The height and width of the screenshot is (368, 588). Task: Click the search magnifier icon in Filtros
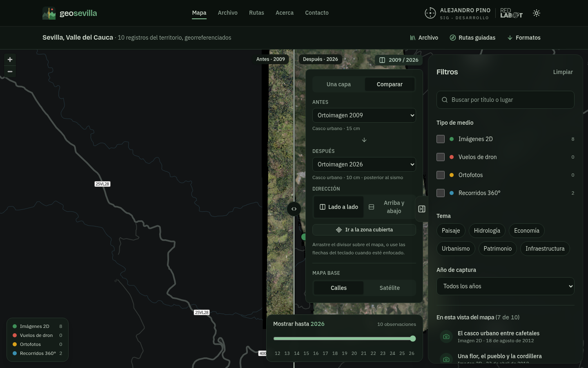pyautogui.click(x=445, y=100)
